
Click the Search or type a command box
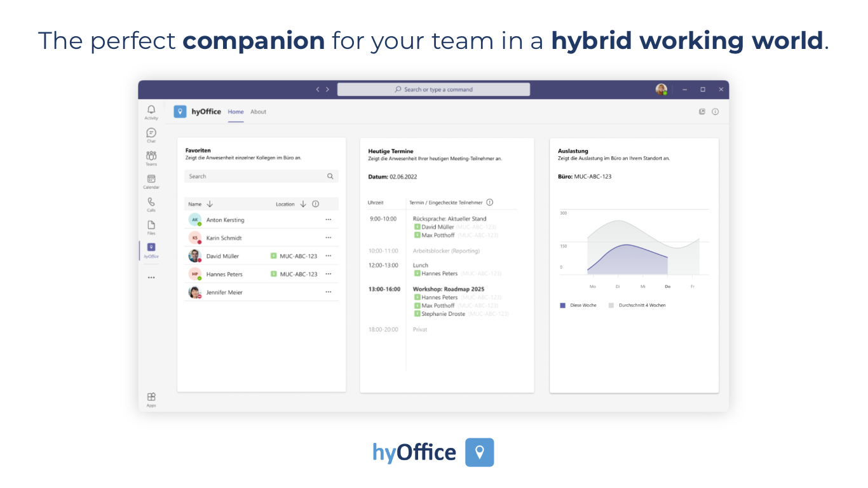433,90
